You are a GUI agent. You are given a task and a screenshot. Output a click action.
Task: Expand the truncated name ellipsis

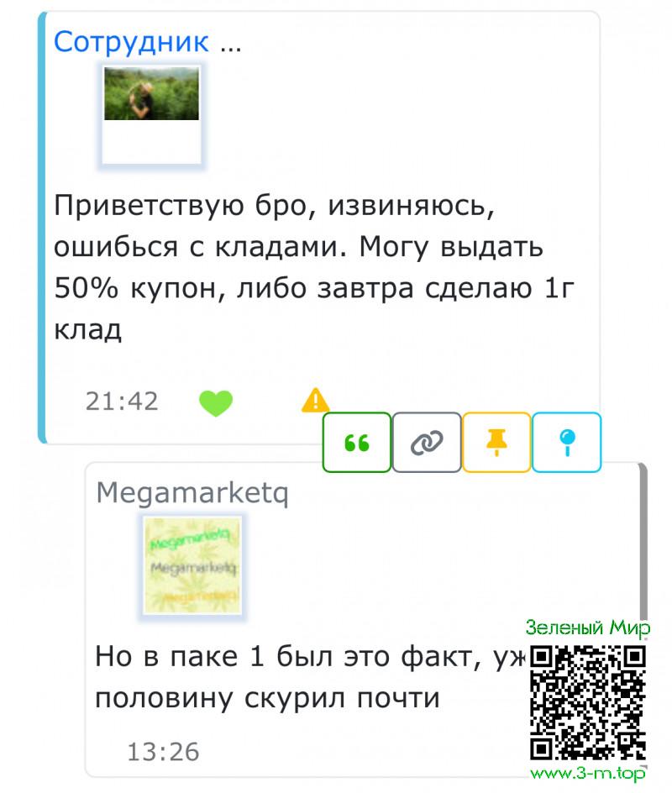[x=230, y=45]
